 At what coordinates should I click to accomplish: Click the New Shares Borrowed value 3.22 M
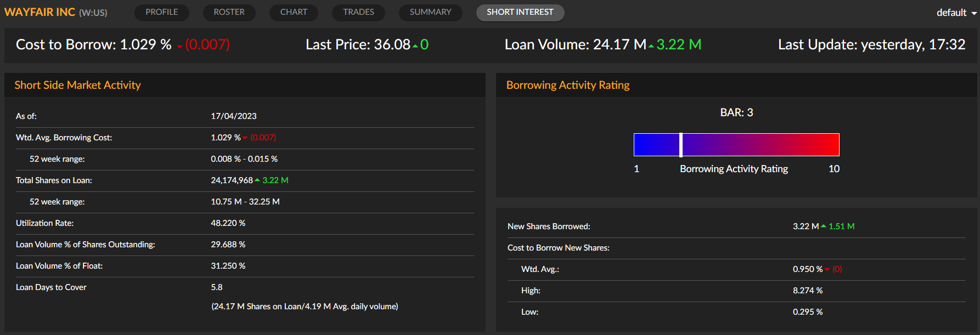click(806, 226)
